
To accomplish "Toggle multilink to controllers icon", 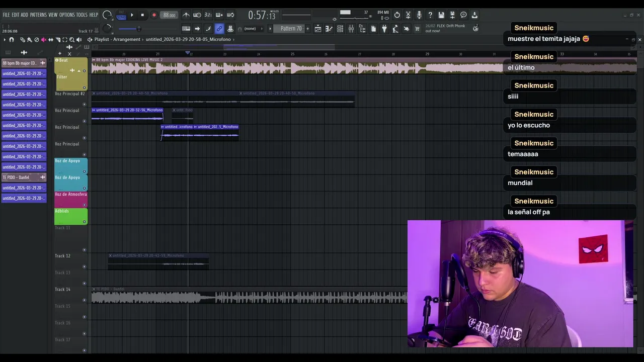I will 219,29.
